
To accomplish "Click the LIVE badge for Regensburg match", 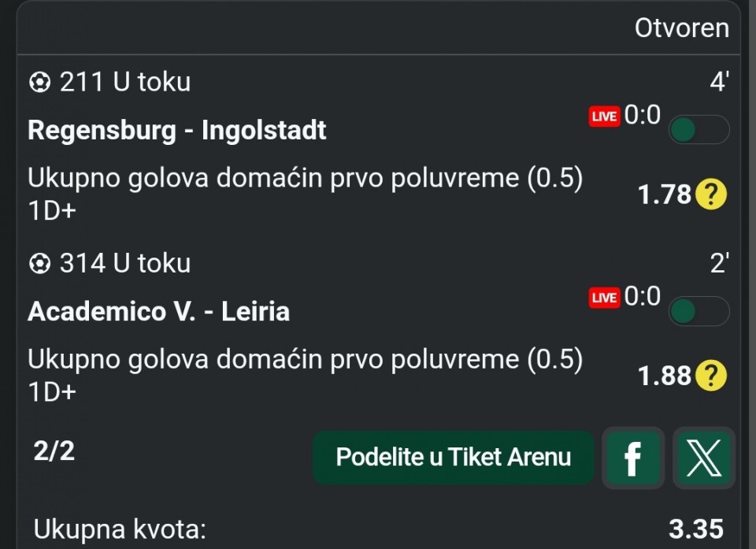I will pos(604,117).
